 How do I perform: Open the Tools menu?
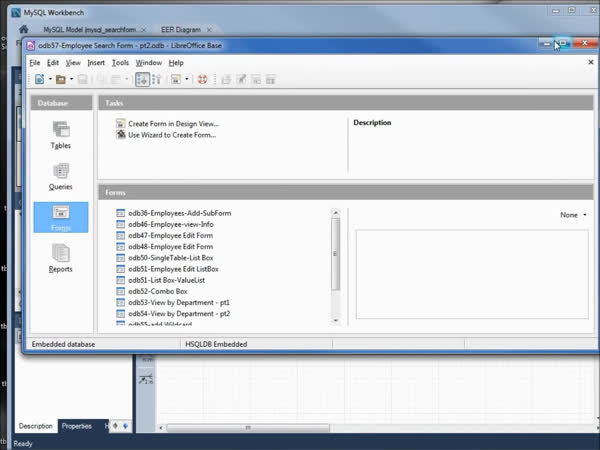click(x=120, y=62)
